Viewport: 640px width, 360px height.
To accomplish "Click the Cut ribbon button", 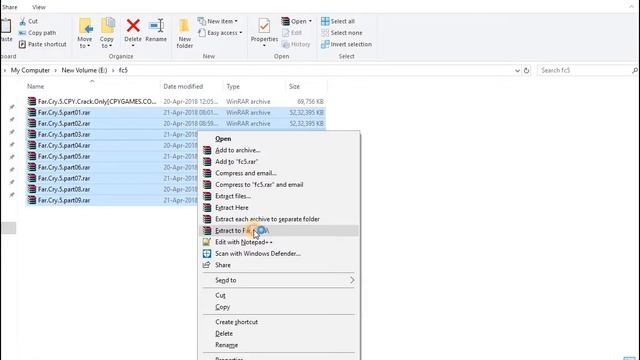I will [29, 21].
